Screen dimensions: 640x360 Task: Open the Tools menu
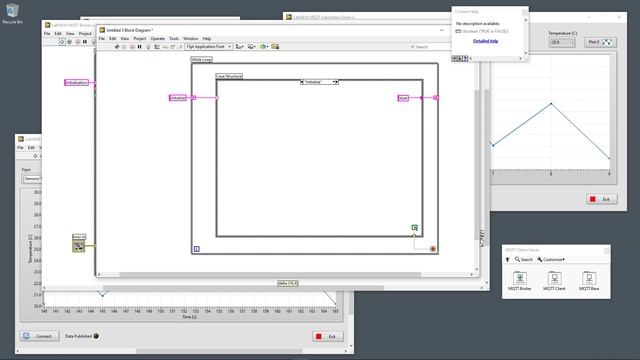pyautogui.click(x=174, y=38)
